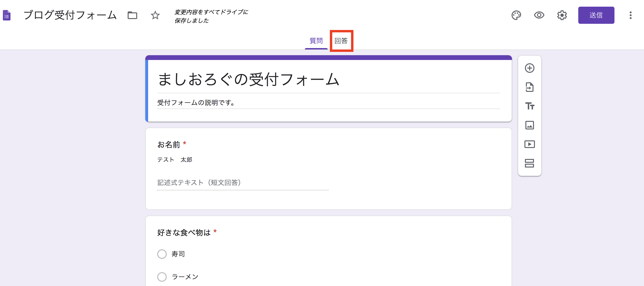Star the form with the star icon
644x286 pixels.
point(155,15)
